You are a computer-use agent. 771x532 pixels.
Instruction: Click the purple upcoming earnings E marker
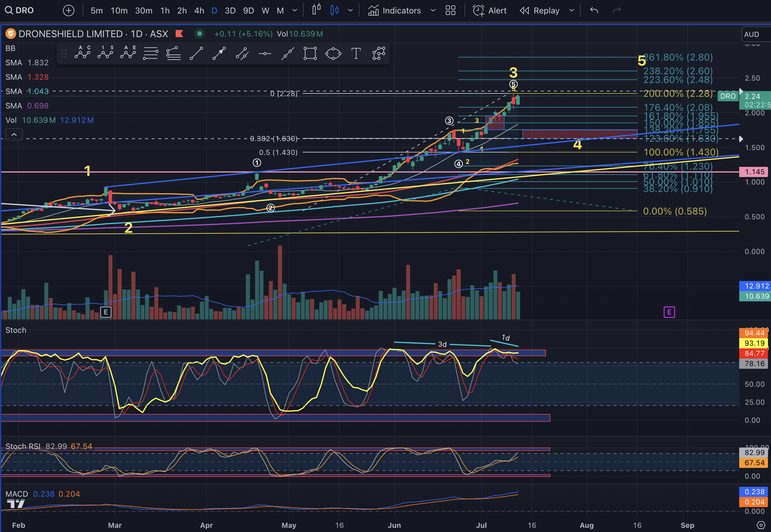tap(669, 312)
